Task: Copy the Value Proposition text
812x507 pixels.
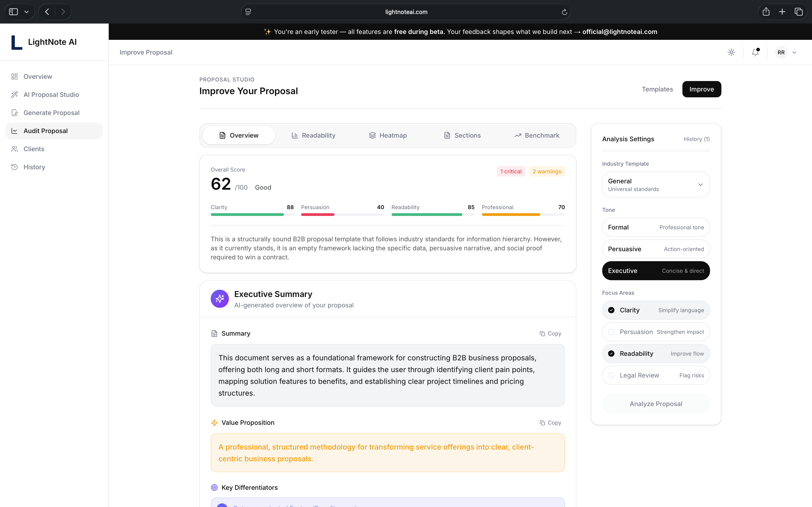Action: coord(550,423)
